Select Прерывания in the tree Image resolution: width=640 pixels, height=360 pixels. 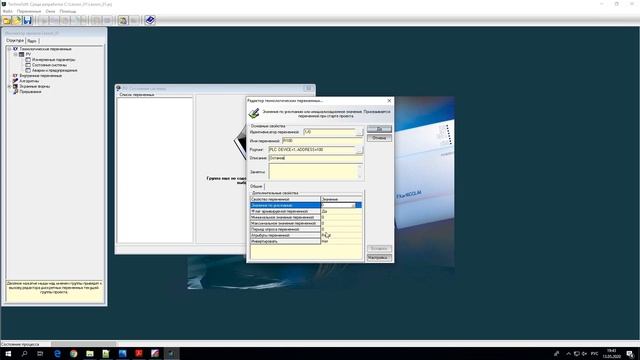tap(30, 92)
